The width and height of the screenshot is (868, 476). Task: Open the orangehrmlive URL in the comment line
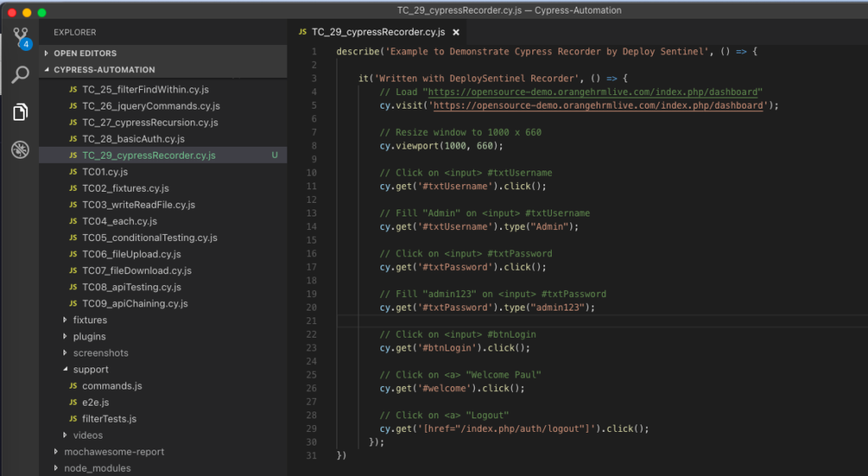pyautogui.click(x=593, y=92)
